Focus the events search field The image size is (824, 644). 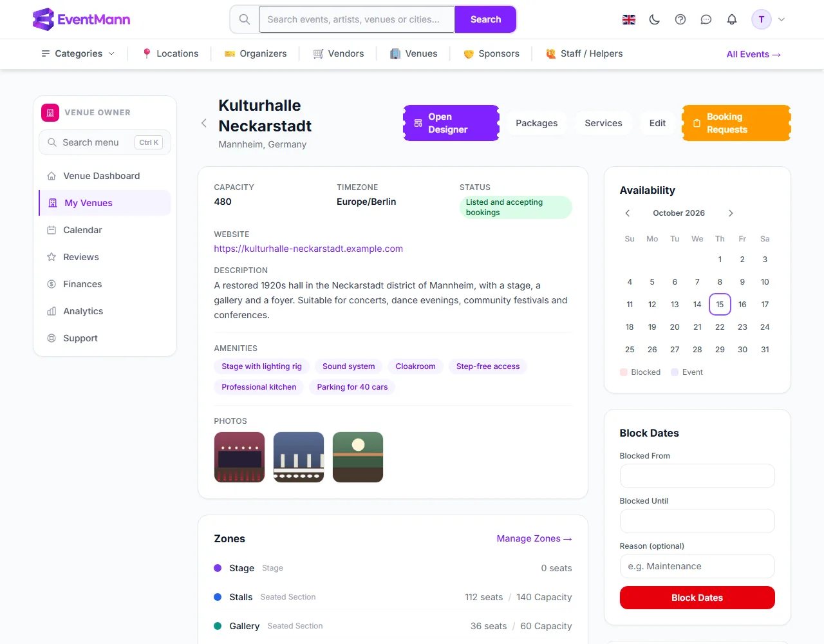point(357,19)
